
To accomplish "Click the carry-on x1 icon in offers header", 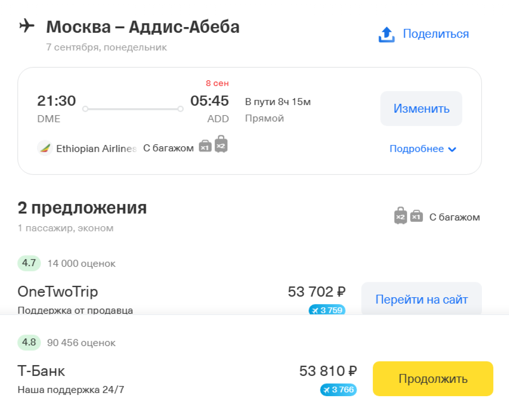I will [x=417, y=217].
